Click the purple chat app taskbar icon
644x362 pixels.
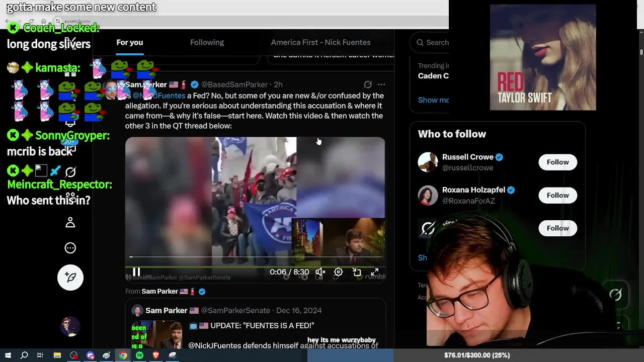pyautogui.click(x=91, y=355)
